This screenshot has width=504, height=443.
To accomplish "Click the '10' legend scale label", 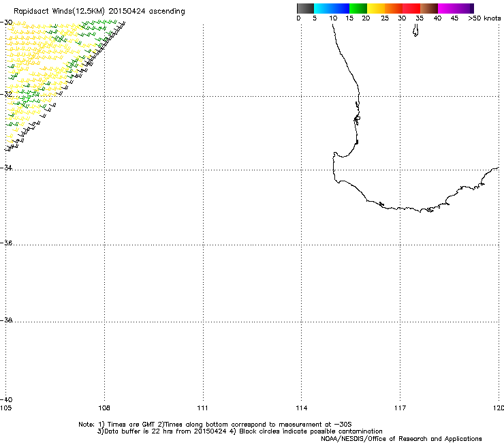I will (x=333, y=18).
